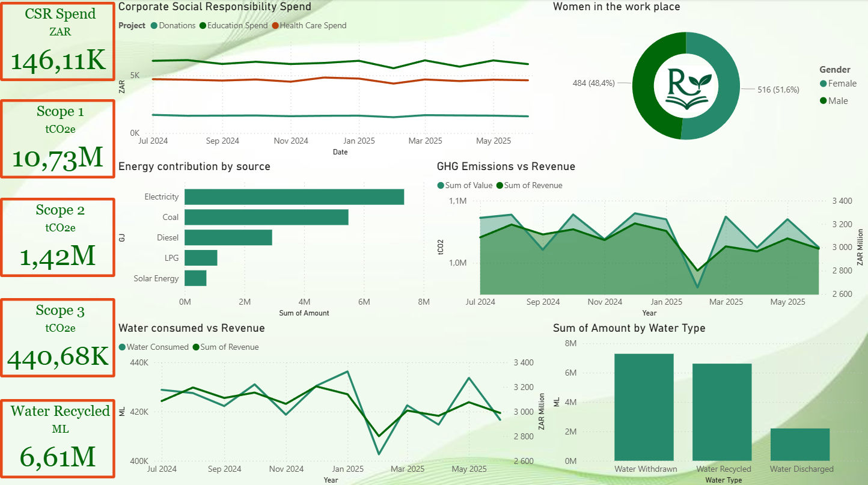This screenshot has width=868, height=485.
Task: Click the company logo inside the gender donut chart
Action: tap(686, 86)
